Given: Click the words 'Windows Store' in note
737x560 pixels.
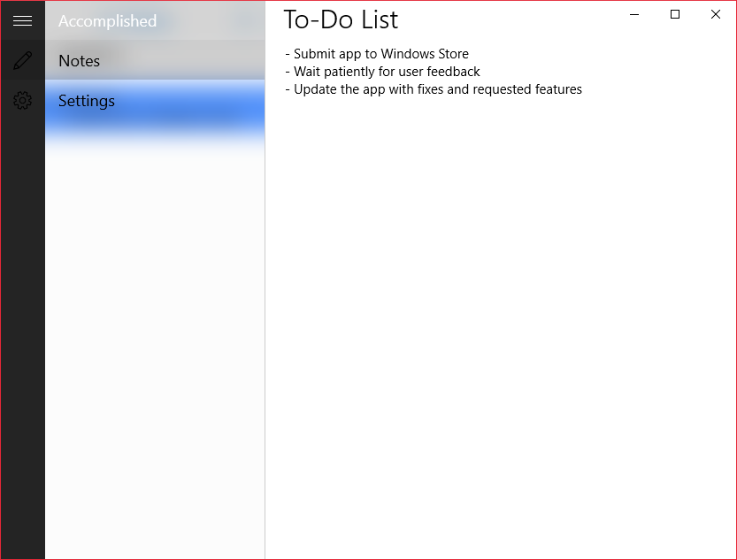Looking at the screenshot, I should (x=425, y=54).
